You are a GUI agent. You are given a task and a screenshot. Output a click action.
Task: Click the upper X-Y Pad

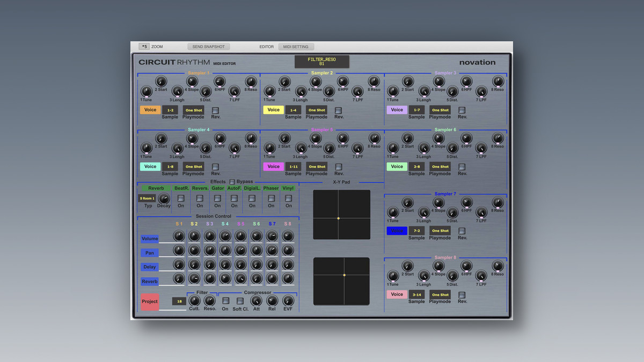[x=342, y=215]
